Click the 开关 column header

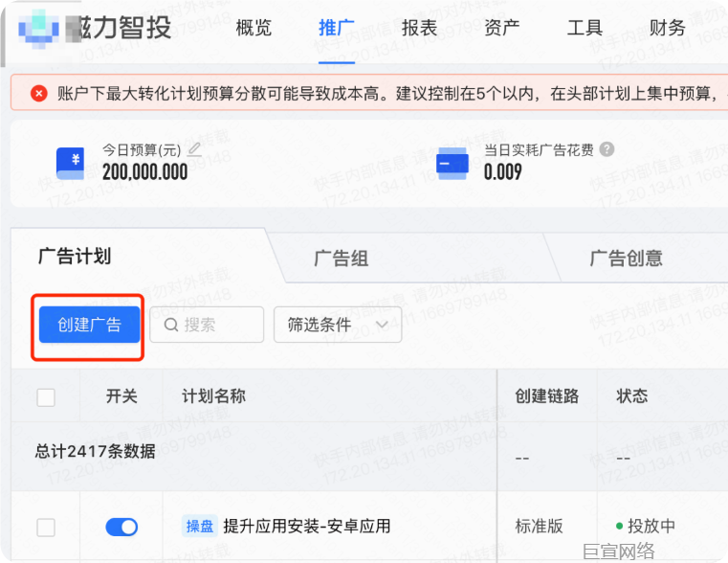[x=121, y=396]
